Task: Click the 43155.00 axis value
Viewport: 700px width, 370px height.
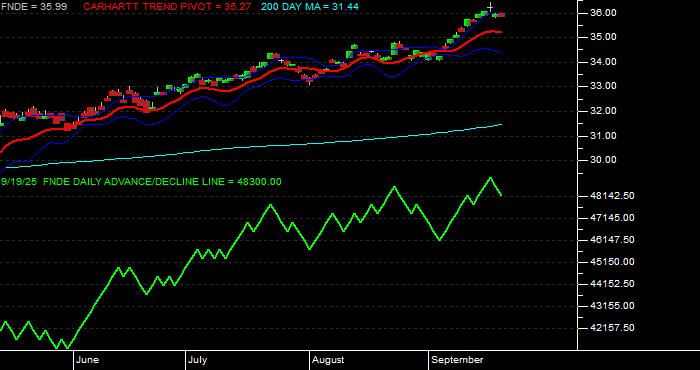Action: [x=612, y=306]
